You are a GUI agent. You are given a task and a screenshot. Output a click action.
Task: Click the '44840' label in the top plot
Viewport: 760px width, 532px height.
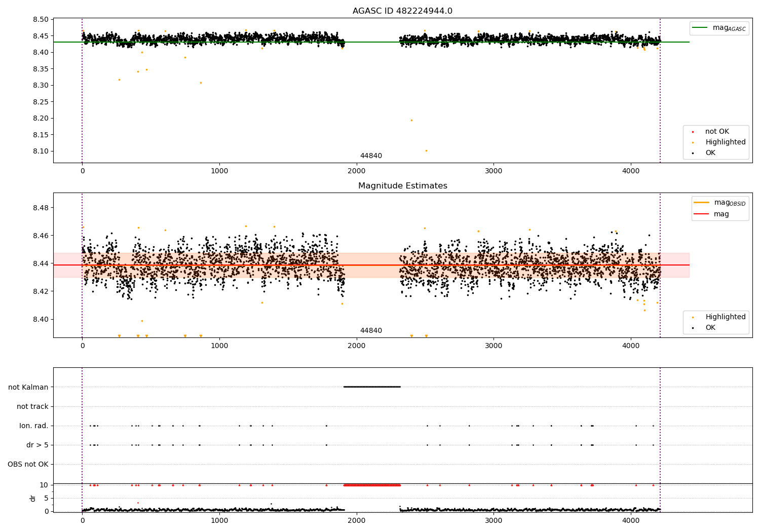tap(371, 156)
